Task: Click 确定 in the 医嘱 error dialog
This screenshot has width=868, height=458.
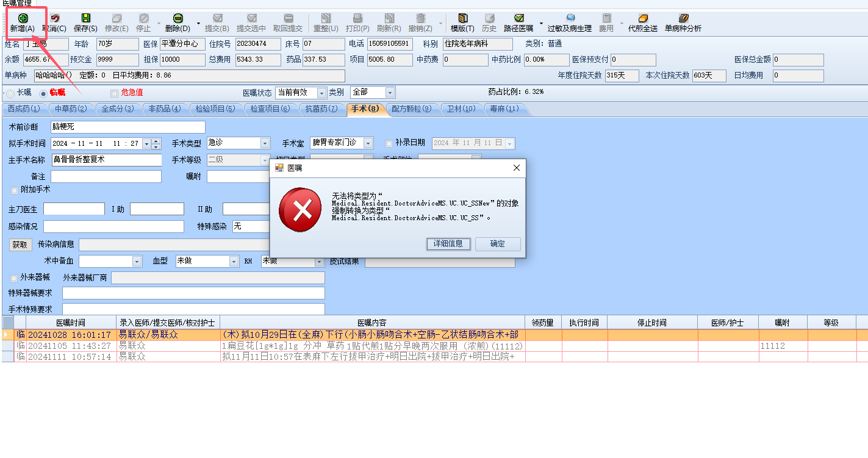Action: tap(498, 244)
